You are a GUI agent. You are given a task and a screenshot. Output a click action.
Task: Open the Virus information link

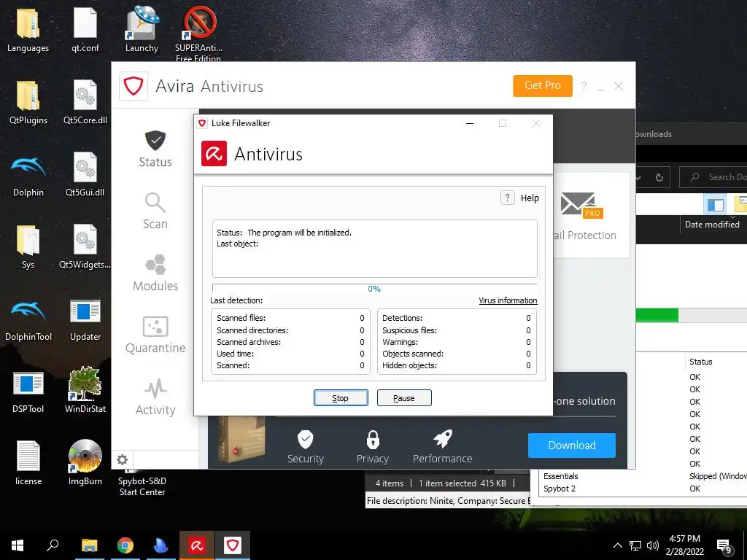point(508,300)
